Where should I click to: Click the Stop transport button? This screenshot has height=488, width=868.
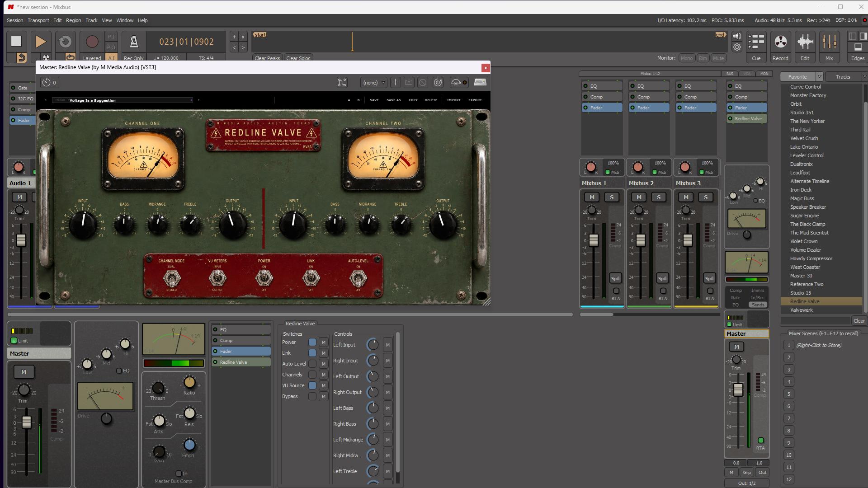(16, 41)
